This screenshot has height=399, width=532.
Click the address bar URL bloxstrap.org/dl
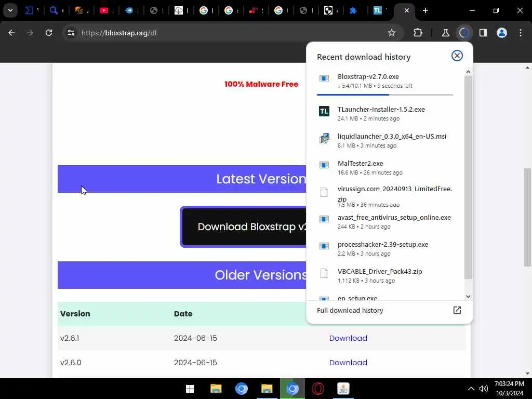click(119, 33)
